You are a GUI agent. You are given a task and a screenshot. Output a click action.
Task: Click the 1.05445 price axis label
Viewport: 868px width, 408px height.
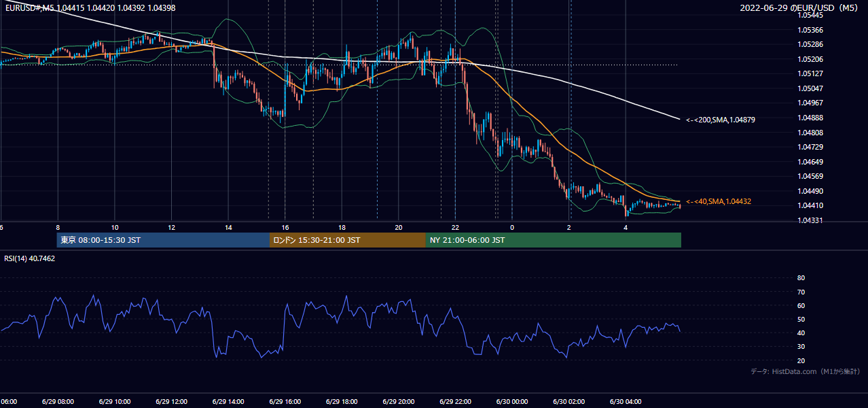point(810,15)
